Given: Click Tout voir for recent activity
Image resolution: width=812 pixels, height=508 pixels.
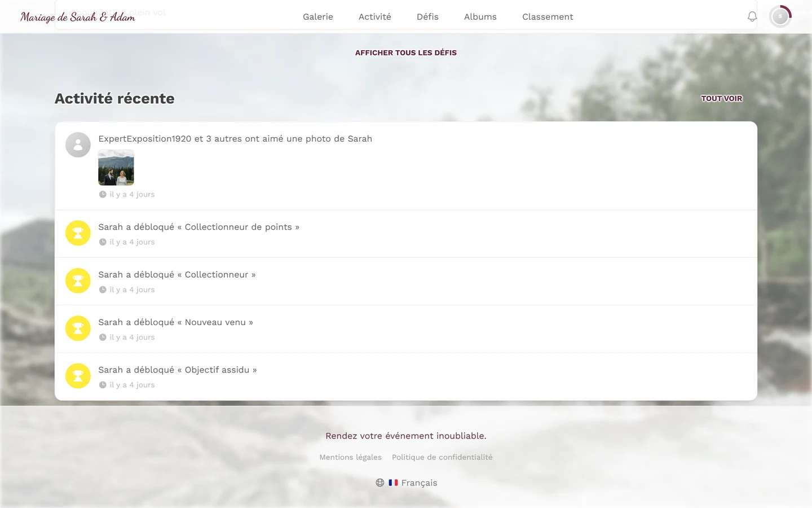Looking at the screenshot, I should [722, 98].
